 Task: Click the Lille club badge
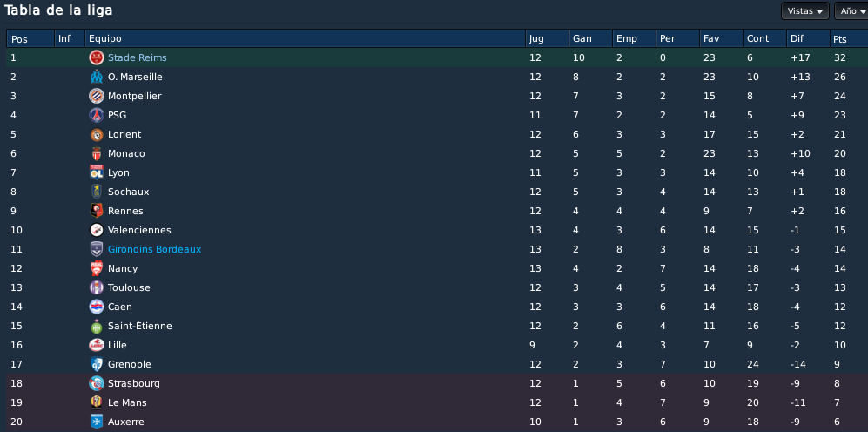[97, 345]
